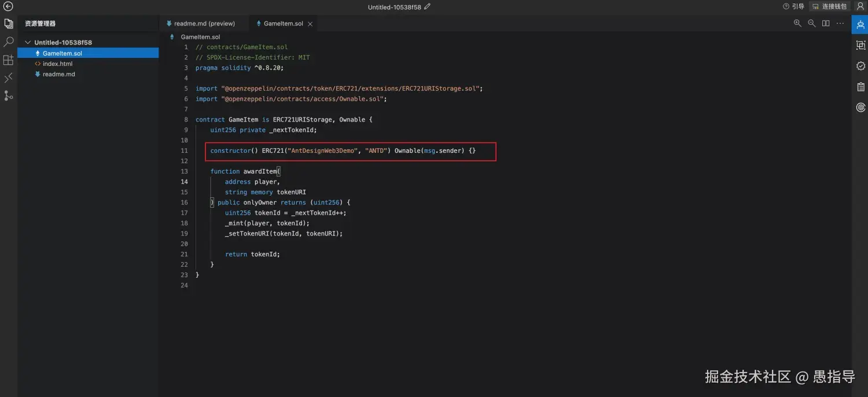Open the user account avatar icon

pos(860,6)
